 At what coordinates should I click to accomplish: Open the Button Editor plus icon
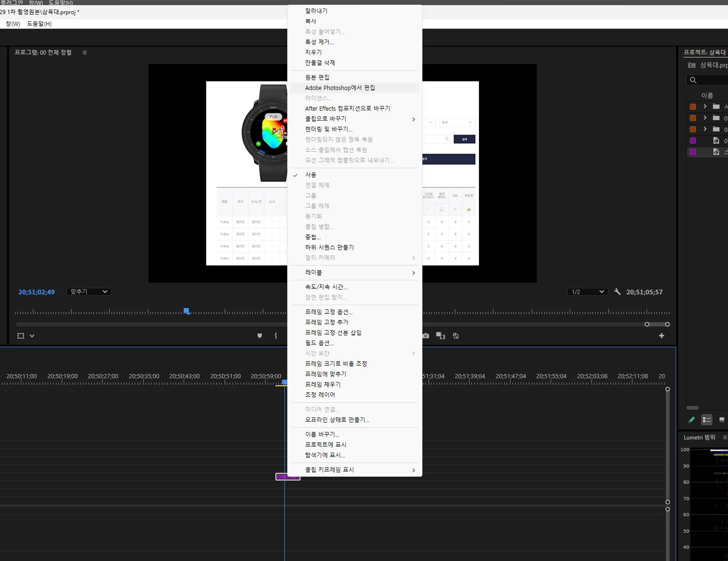coord(662,336)
